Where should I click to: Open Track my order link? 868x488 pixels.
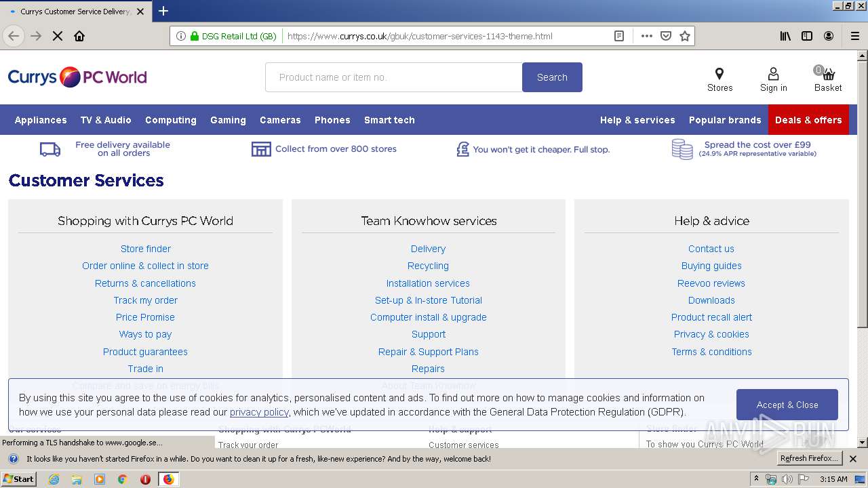146,300
